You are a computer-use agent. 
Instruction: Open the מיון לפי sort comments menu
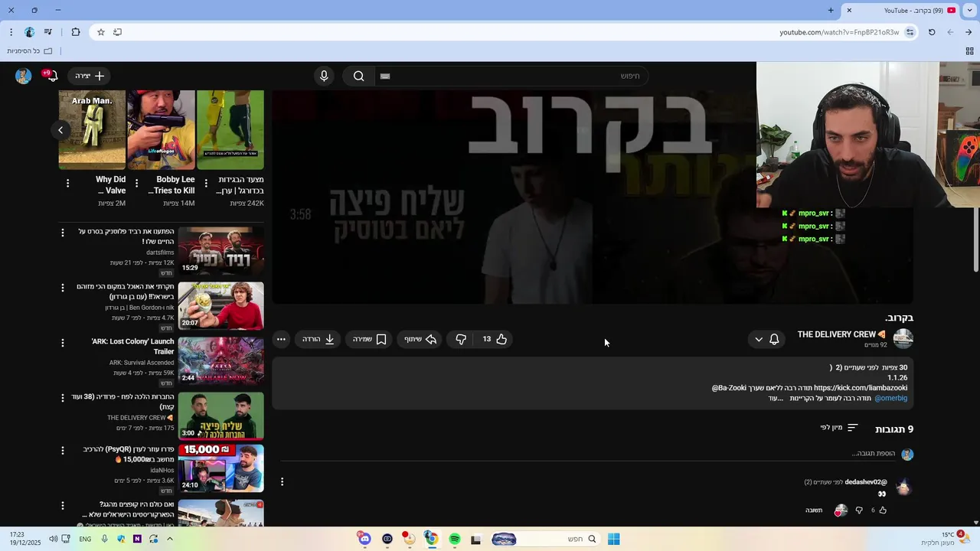839,428
